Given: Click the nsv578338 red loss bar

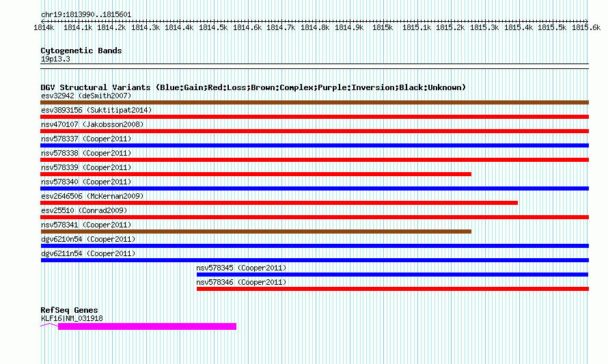Looking at the screenshot, I should click(x=314, y=160).
